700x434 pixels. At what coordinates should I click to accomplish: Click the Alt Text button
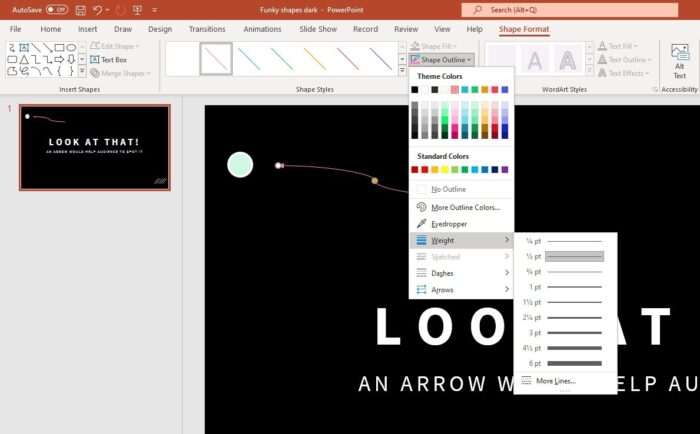[x=679, y=61]
